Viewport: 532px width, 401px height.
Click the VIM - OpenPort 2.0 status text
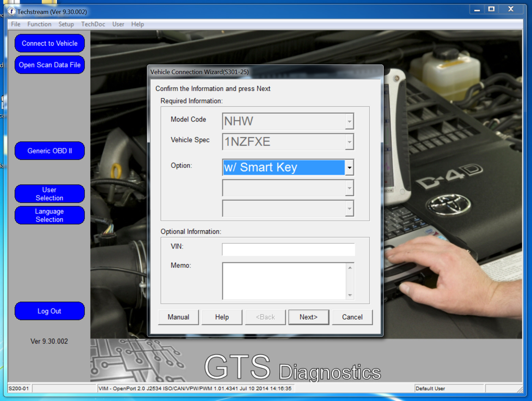(x=195, y=388)
